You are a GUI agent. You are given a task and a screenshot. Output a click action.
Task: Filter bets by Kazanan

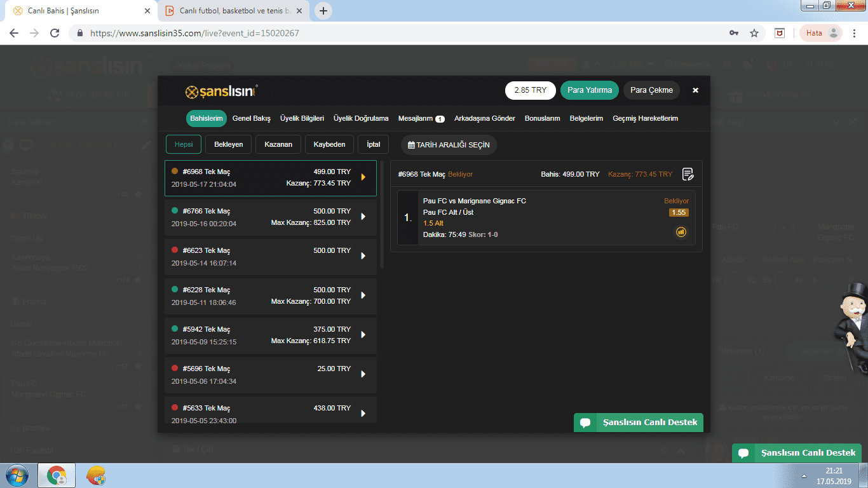[278, 144]
